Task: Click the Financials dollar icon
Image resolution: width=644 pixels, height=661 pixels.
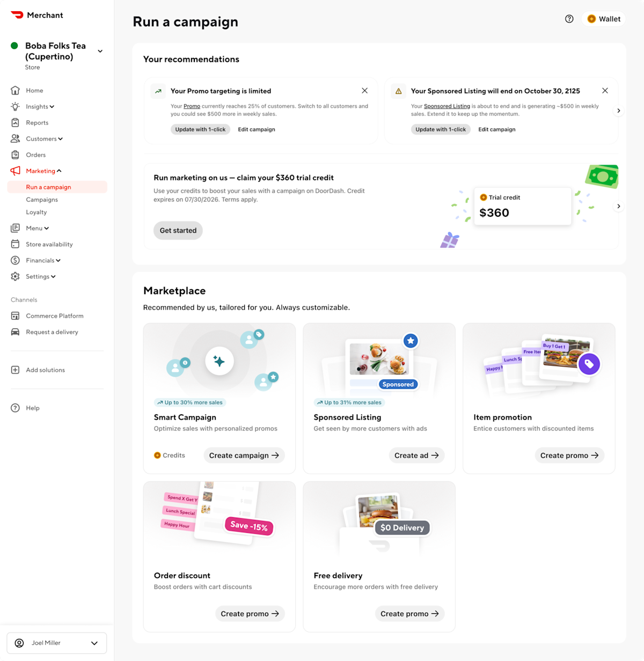Action: click(16, 260)
